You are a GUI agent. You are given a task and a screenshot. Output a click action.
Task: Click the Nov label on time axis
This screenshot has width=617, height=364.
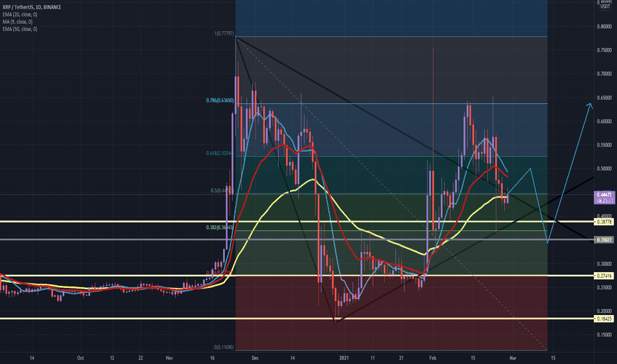coord(169,358)
